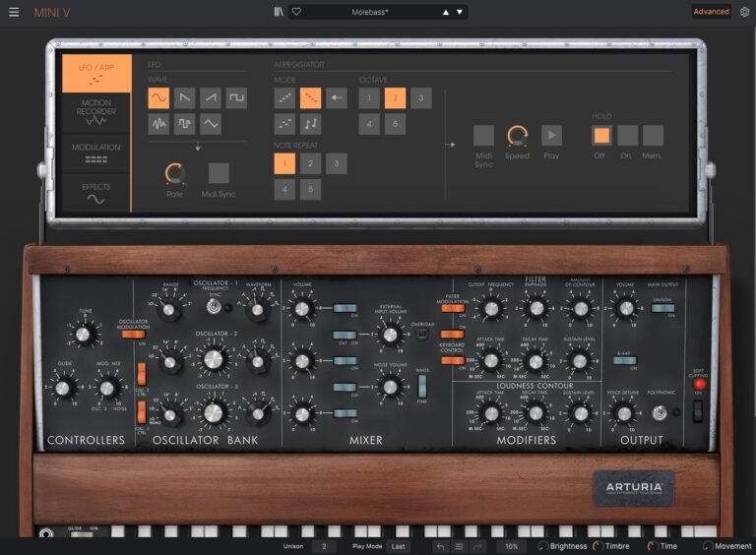Set arpeggiator Hold to On
The image size is (756, 555).
[x=627, y=136]
